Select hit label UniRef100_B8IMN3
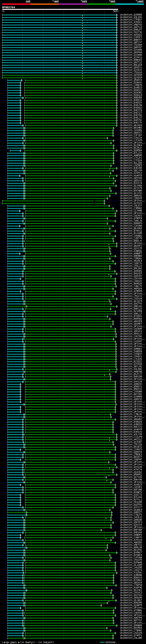 [x=131, y=128]
